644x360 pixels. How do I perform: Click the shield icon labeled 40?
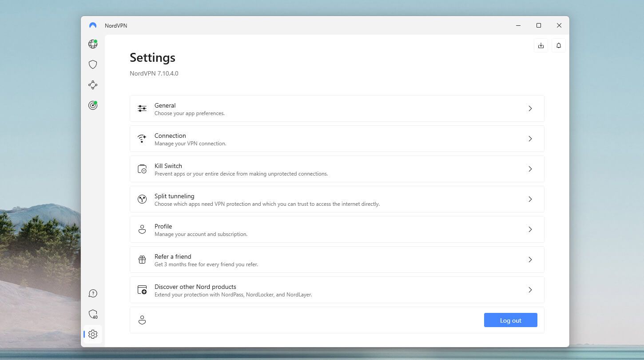[x=93, y=314]
